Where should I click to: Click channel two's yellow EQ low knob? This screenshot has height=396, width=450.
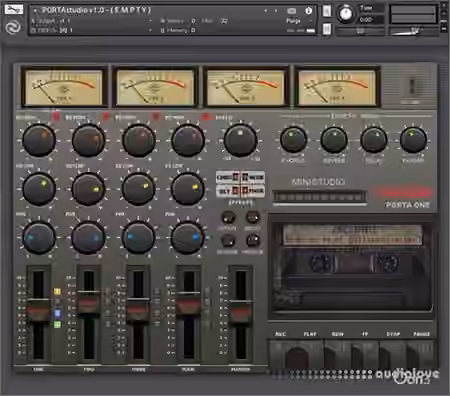coord(88,189)
